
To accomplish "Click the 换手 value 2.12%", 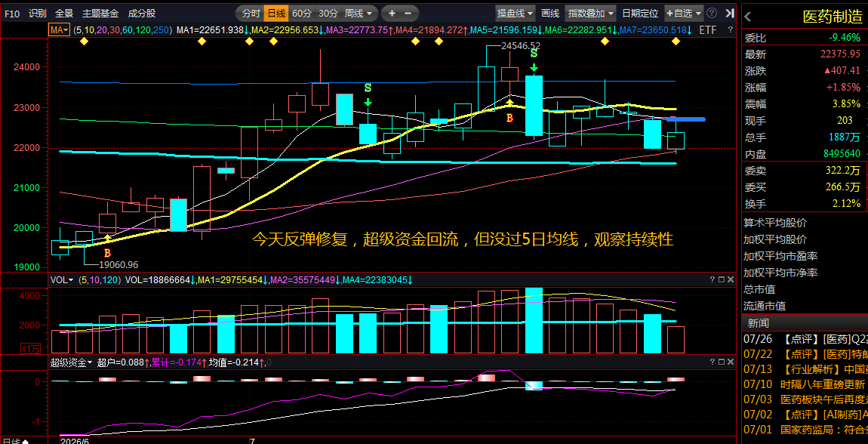I will pyautogui.click(x=847, y=204).
